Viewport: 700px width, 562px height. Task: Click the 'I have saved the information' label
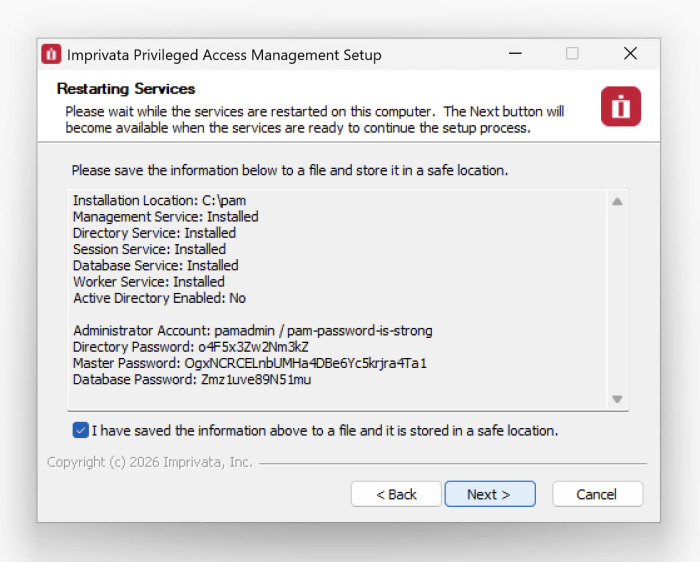[x=325, y=431]
